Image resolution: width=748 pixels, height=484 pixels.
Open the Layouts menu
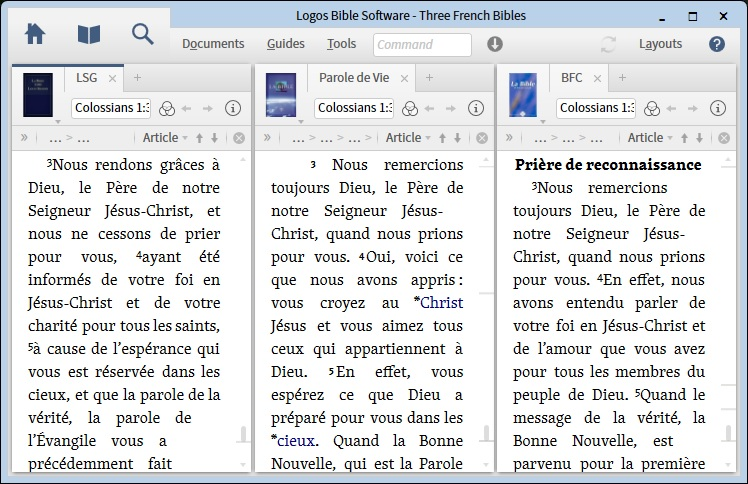(660, 44)
